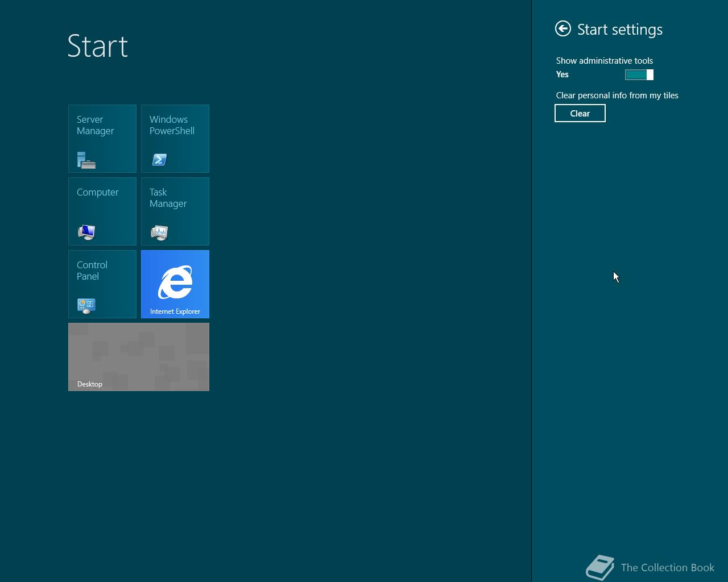Click the Start settings heading
This screenshot has width=728, height=582.
point(620,30)
